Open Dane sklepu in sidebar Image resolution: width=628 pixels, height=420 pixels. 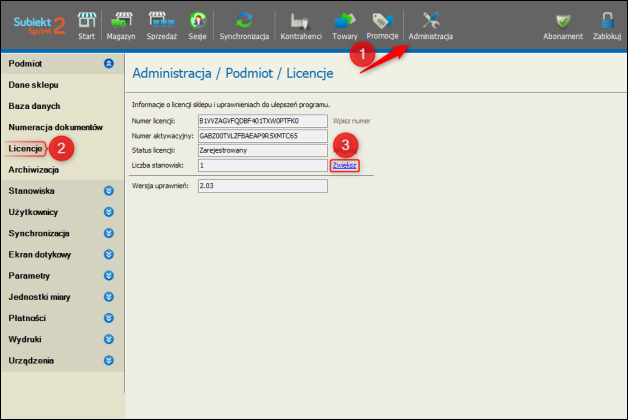(34, 85)
